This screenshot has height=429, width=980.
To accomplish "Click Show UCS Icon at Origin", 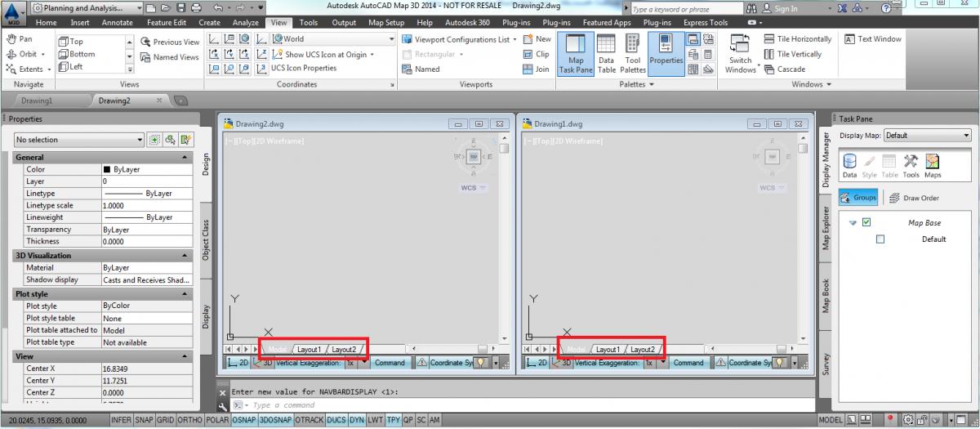I will click(x=323, y=54).
